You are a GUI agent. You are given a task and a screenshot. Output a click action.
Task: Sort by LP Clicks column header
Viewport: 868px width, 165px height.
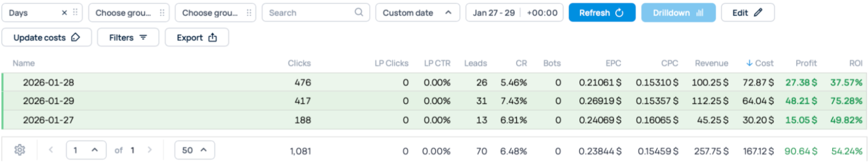392,63
